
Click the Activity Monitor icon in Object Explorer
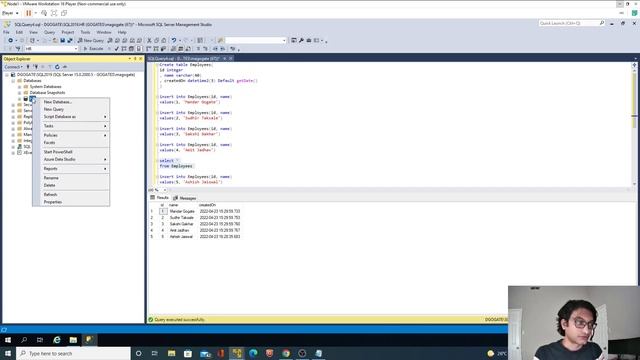pyautogui.click(x=64, y=67)
